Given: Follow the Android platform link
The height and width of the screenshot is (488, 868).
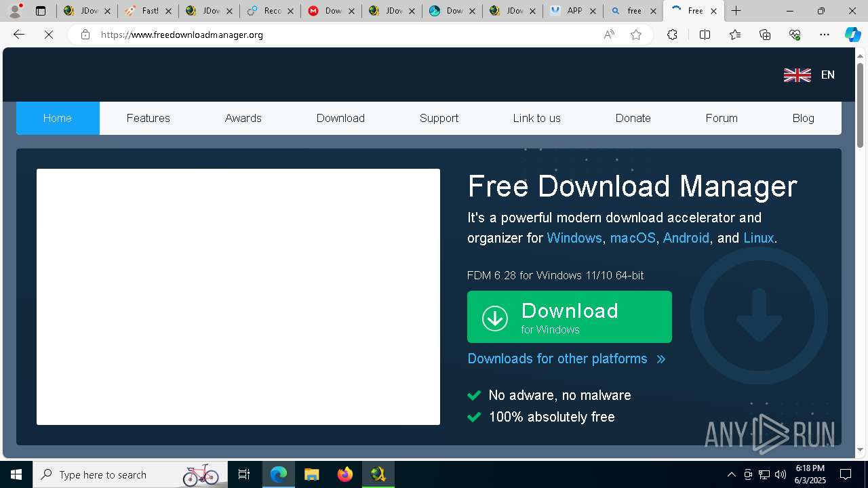Looking at the screenshot, I should (x=686, y=238).
